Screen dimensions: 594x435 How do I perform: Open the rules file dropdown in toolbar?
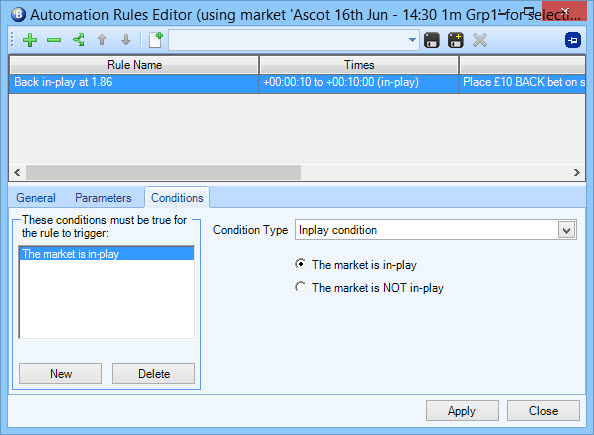412,40
